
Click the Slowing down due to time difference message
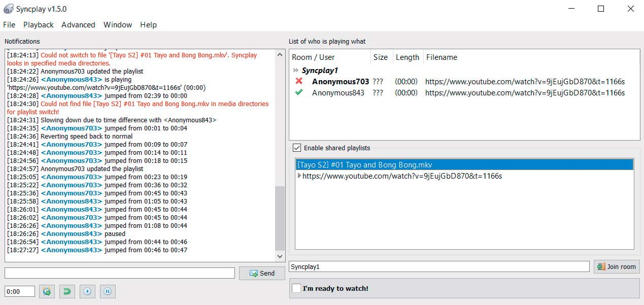click(112, 120)
